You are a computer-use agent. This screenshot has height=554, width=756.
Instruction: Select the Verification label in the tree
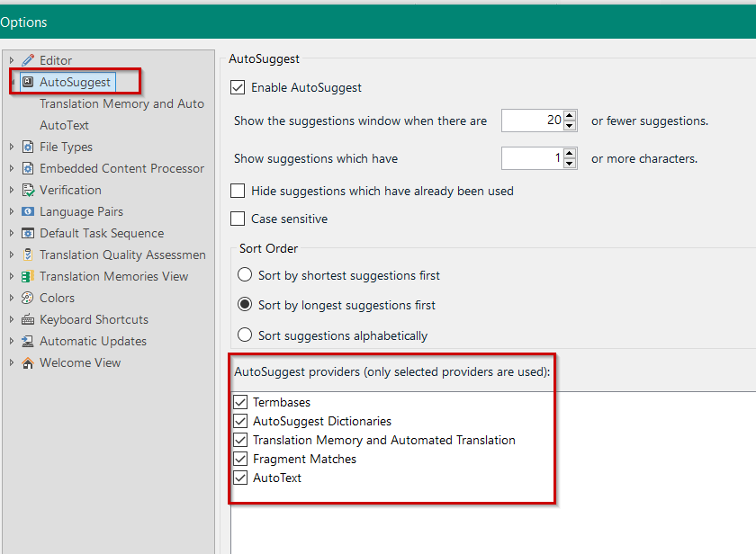(x=70, y=191)
